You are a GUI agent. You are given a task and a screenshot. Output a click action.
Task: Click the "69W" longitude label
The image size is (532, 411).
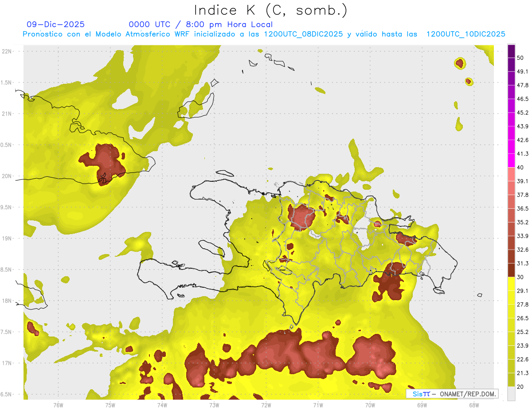[x=422, y=405]
